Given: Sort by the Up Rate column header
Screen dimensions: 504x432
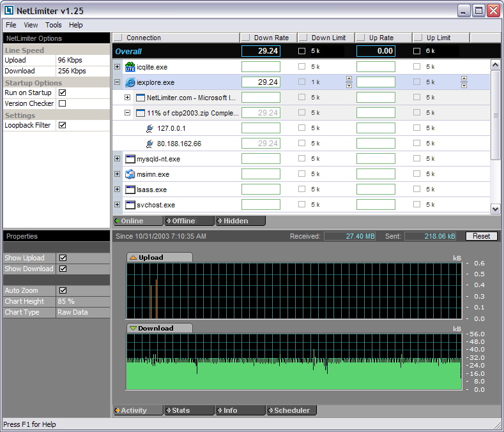Looking at the screenshot, I should pyautogui.click(x=383, y=38).
